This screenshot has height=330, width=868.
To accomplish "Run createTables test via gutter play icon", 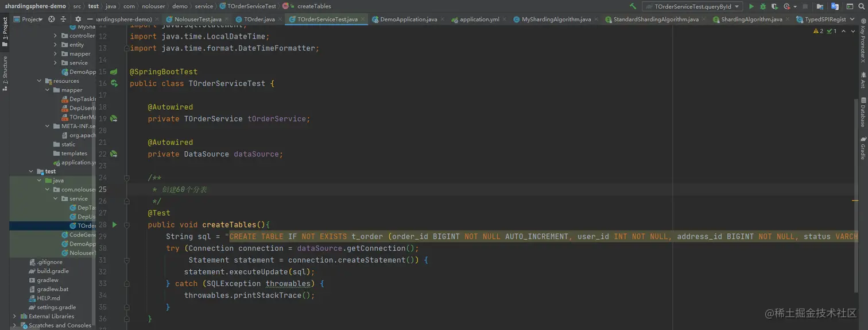I will (x=114, y=225).
